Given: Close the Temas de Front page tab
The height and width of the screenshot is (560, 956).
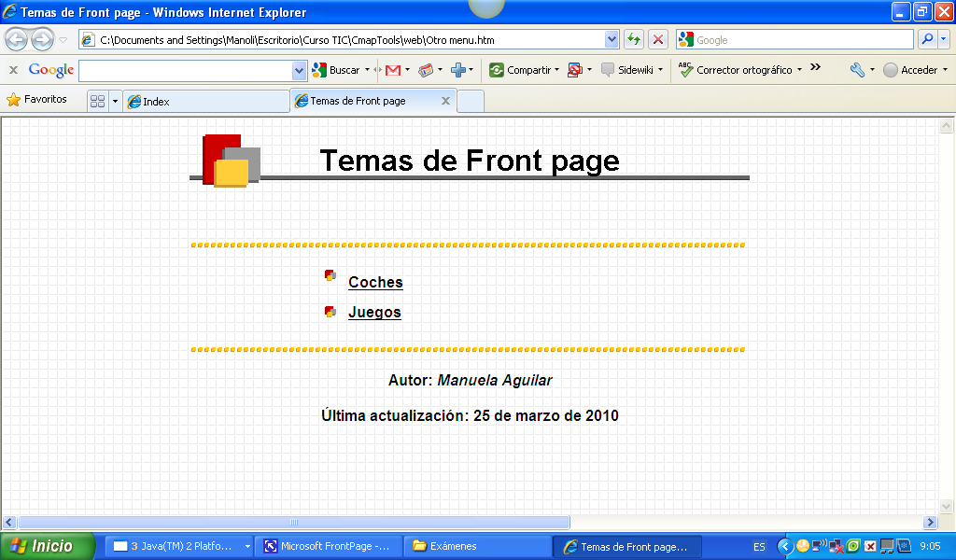Looking at the screenshot, I should point(445,101).
